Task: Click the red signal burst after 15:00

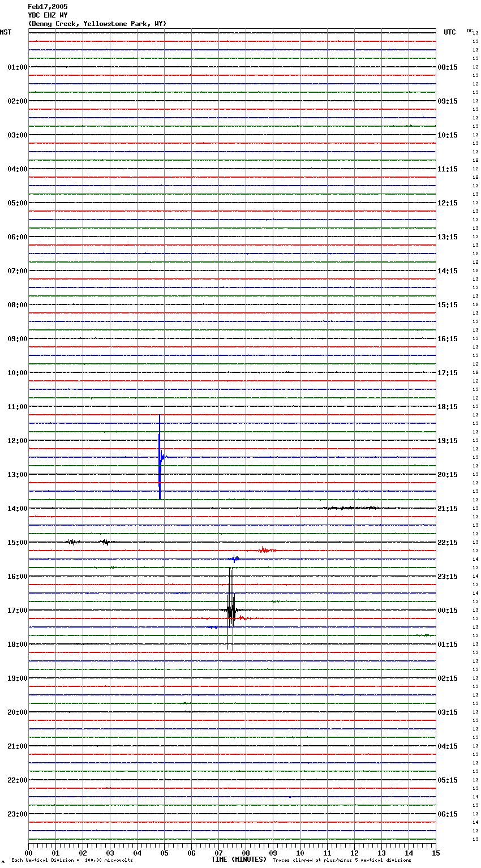Action: click(x=267, y=550)
